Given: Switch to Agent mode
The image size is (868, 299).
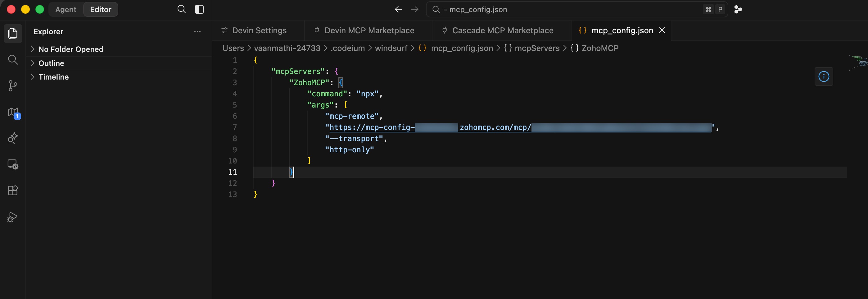Looking at the screenshot, I should (66, 9).
